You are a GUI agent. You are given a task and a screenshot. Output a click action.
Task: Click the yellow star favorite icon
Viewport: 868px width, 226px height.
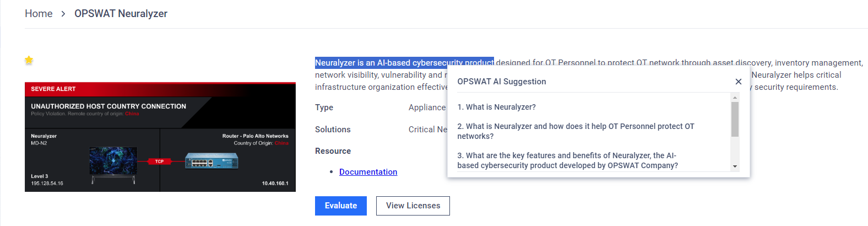click(29, 60)
